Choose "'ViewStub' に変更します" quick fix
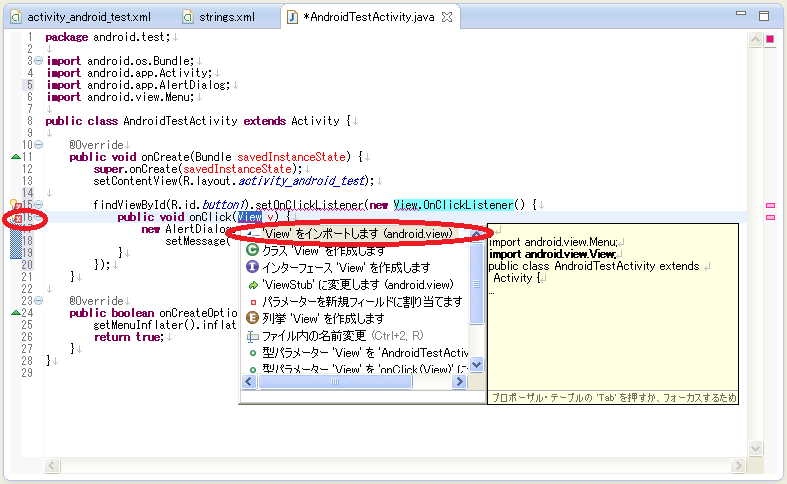The image size is (787, 484). pyautogui.click(x=343, y=284)
